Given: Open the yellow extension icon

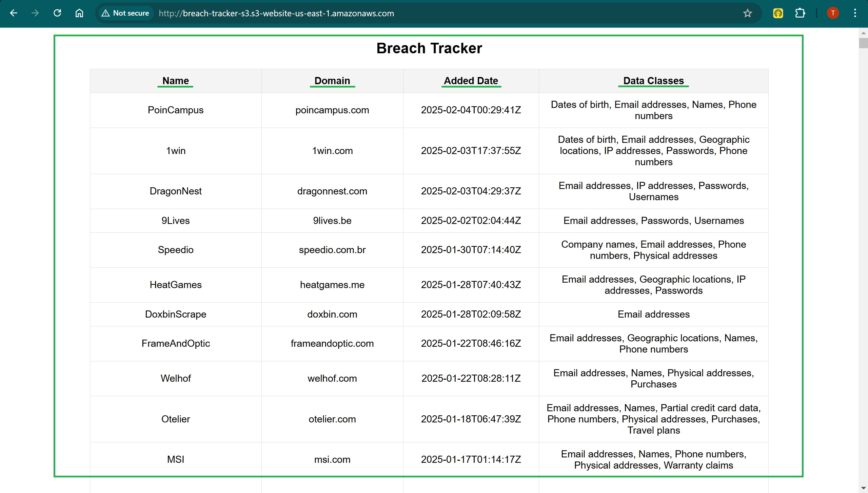Looking at the screenshot, I should (778, 13).
